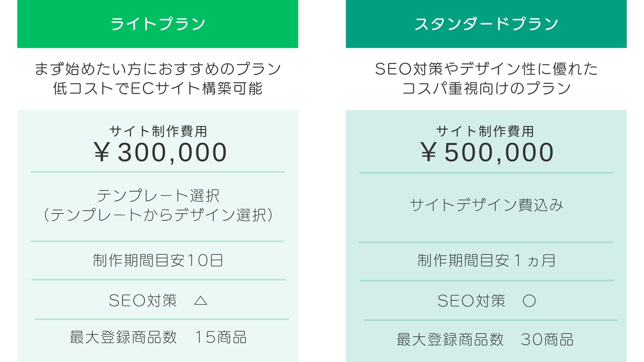Select the ライトプラン header banner
Image resolution: width=644 pixels, height=362 pixels.
(158, 24)
